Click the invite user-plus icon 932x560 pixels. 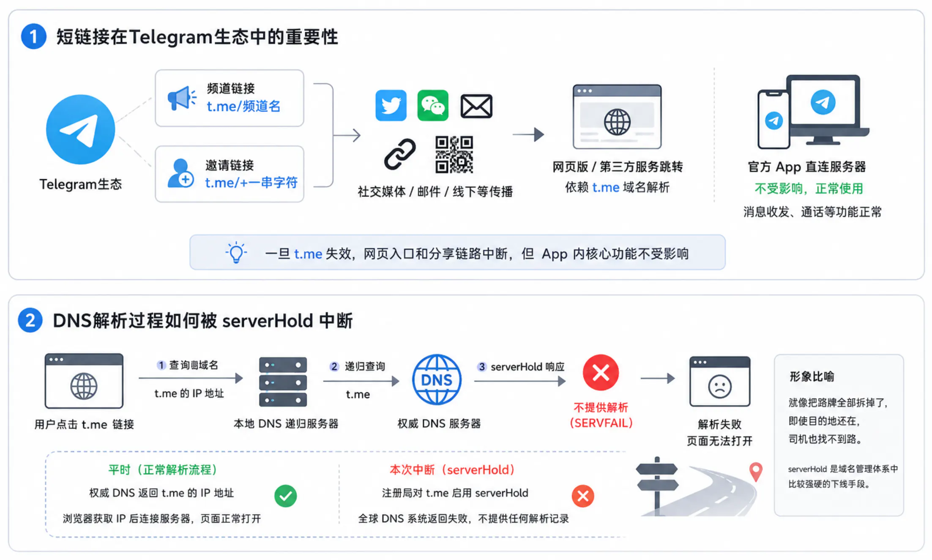click(x=180, y=173)
